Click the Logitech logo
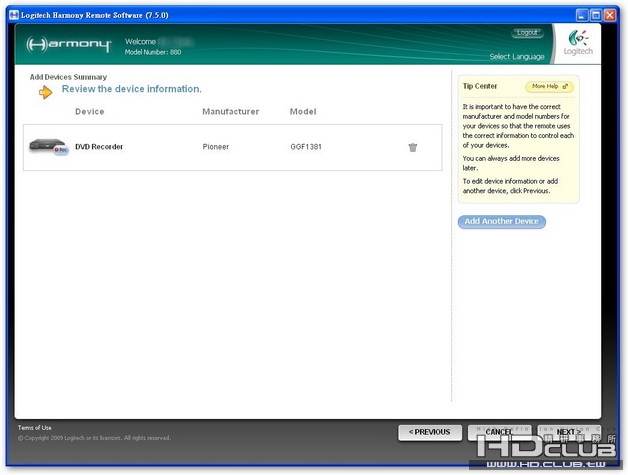 pos(578,43)
